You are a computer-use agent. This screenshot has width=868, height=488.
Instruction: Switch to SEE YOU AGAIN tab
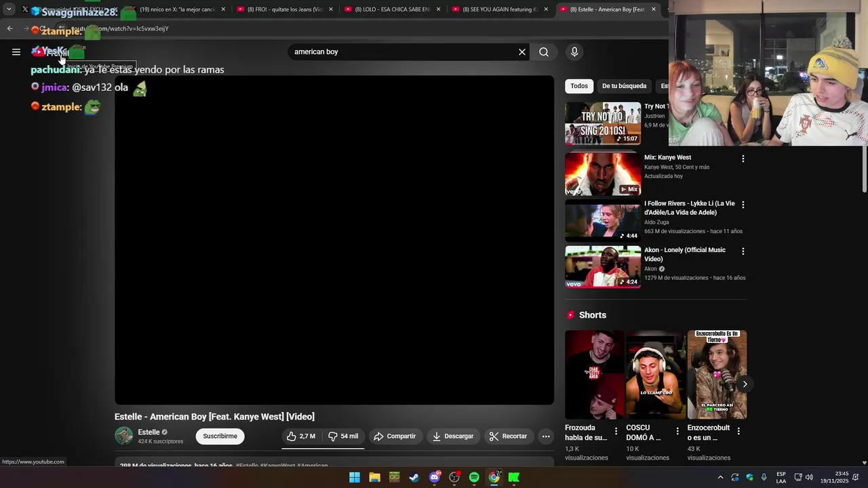[x=500, y=9]
